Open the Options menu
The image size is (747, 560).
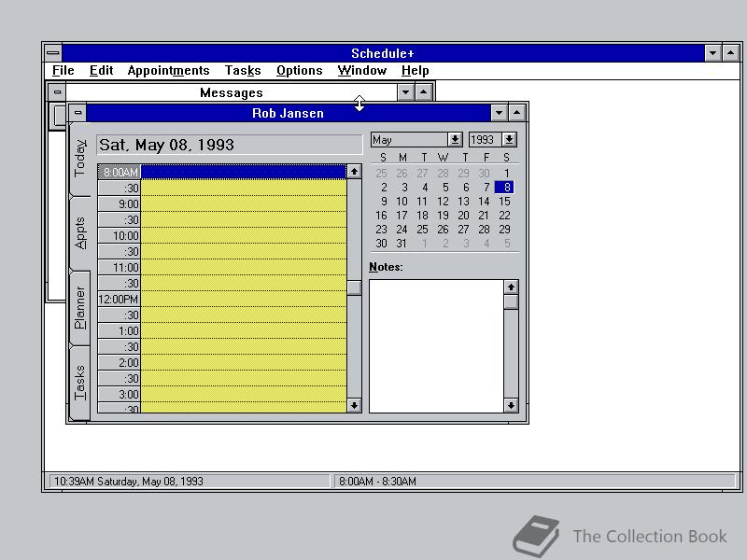[x=299, y=71]
